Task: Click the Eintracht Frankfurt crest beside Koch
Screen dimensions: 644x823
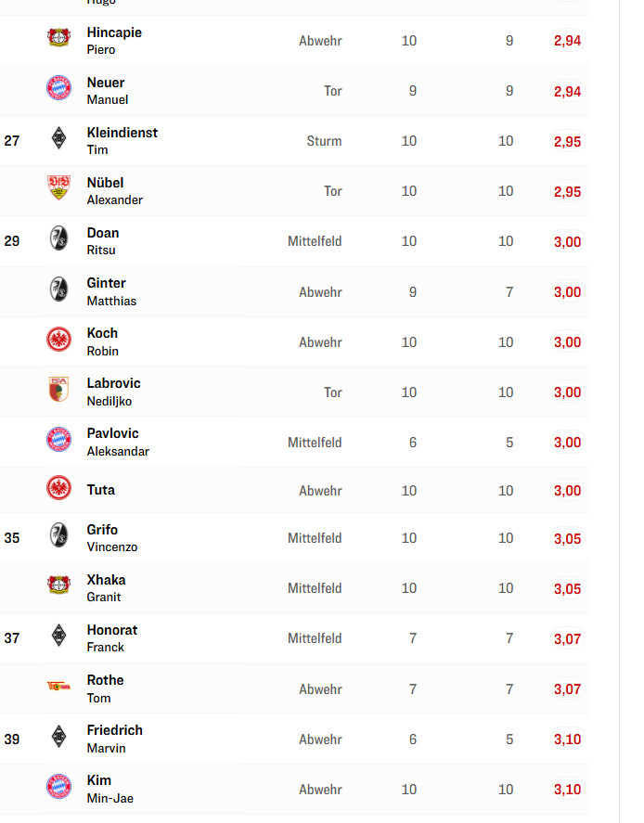Action: (x=58, y=339)
